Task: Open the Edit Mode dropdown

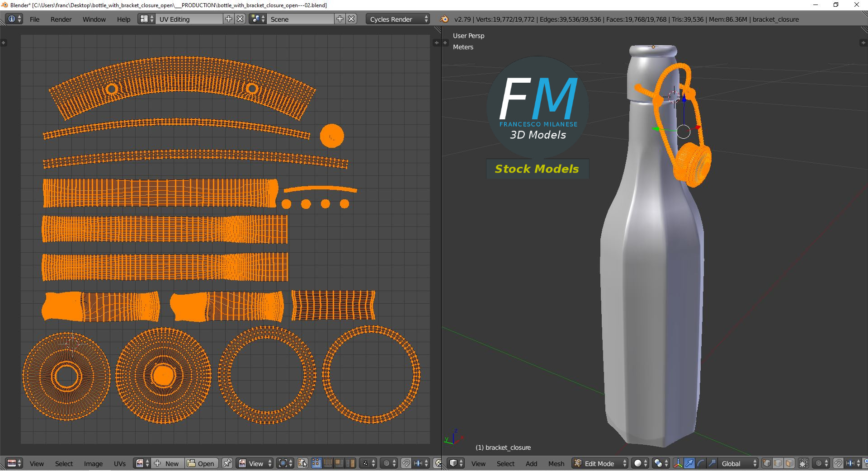Action: click(600, 463)
